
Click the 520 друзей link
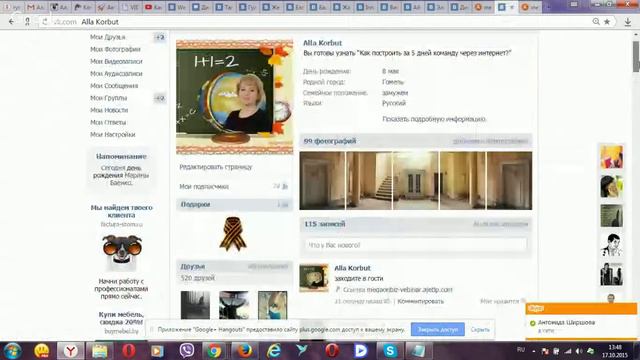point(198,278)
